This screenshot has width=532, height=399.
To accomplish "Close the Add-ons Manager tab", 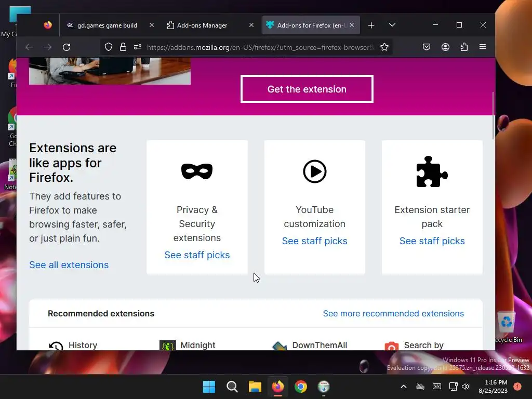I will (251, 25).
